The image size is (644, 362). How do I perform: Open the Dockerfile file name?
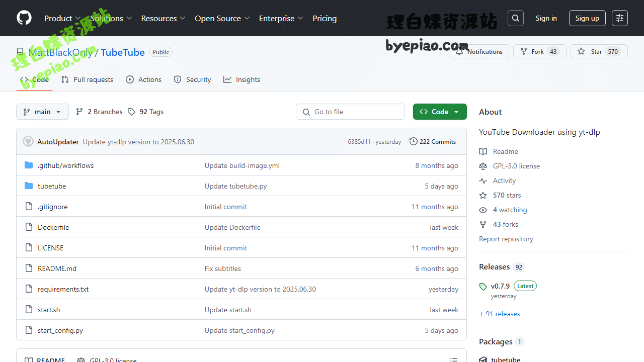[53, 227]
